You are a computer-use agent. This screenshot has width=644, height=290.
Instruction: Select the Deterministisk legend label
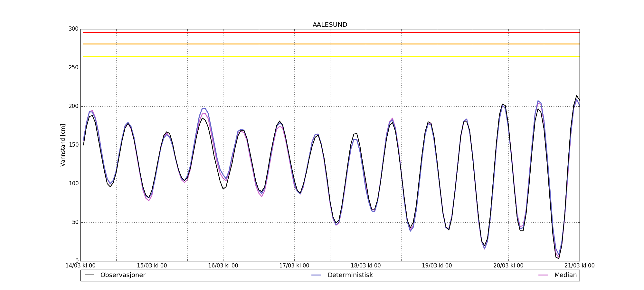(350, 275)
